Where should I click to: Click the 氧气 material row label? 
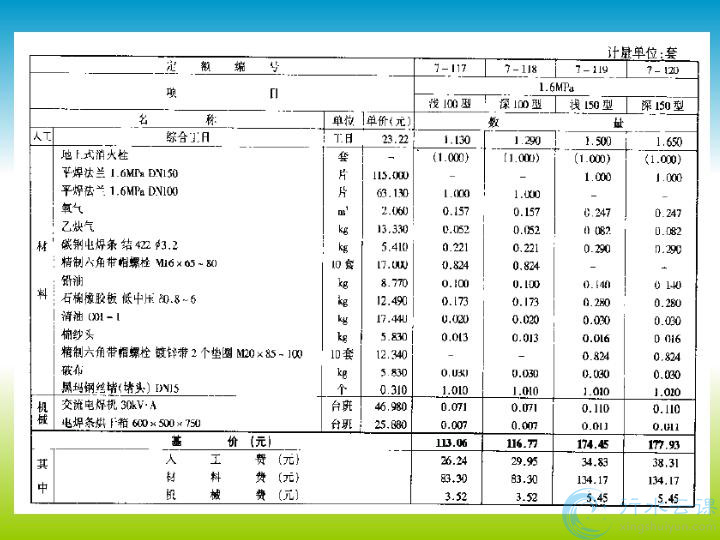72,209
